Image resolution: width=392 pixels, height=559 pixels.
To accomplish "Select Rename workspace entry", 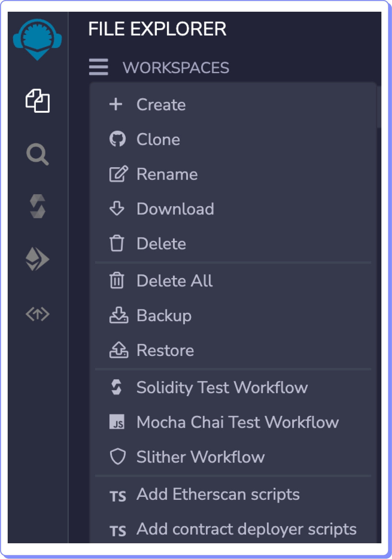I will click(x=167, y=174).
